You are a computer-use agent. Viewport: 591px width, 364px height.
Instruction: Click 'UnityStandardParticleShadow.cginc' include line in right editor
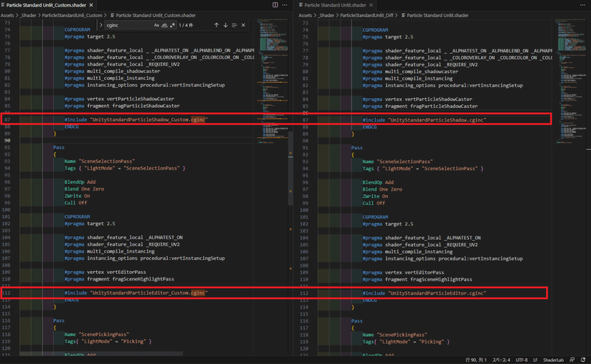point(424,120)
